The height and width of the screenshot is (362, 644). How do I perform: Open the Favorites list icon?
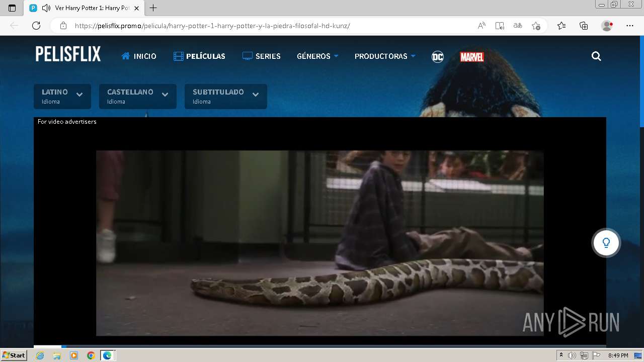pyautogui.click(x=561, y=26)
